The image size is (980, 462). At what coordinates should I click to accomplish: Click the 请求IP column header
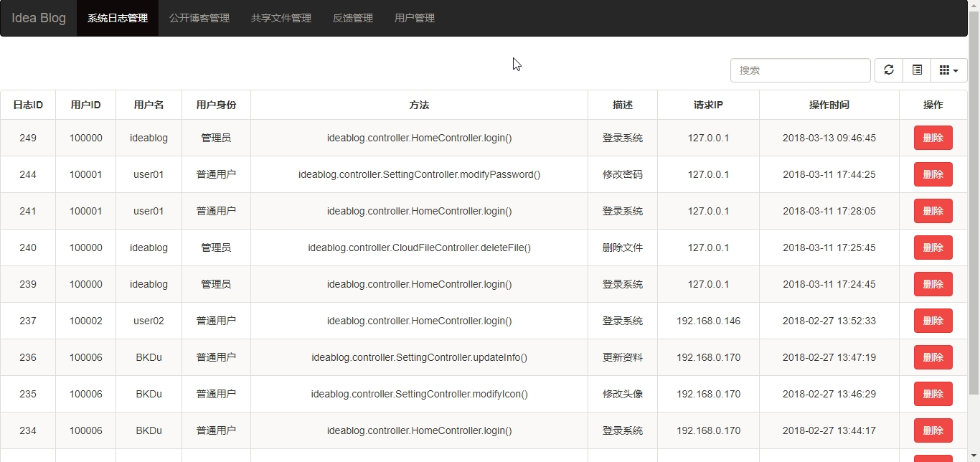pos(708,105)
